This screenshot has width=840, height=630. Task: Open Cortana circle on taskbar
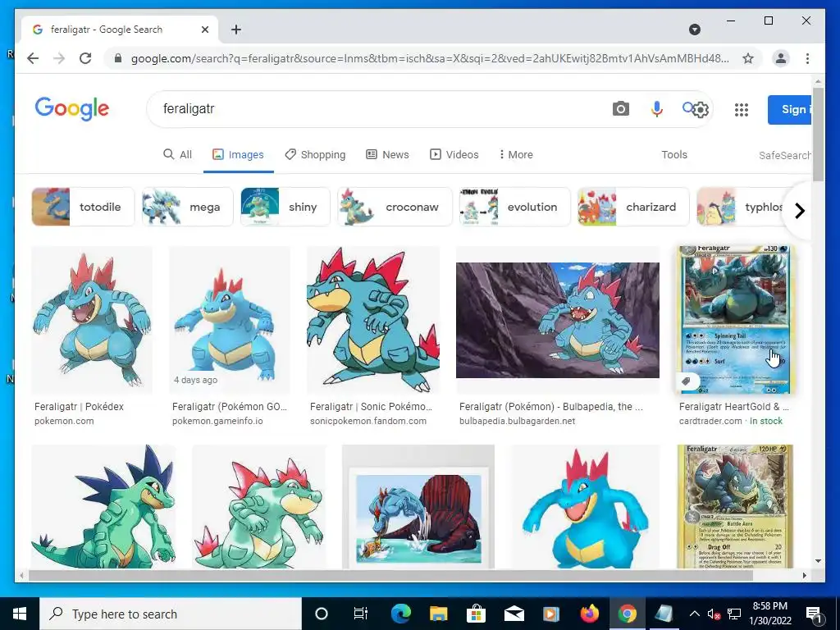322,614
